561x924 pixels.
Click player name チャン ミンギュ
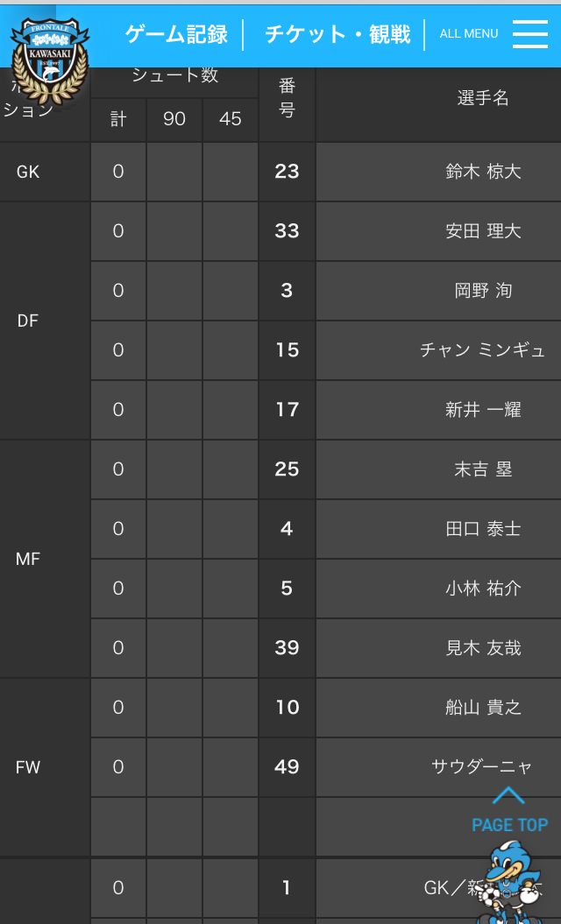coord(483,350)
